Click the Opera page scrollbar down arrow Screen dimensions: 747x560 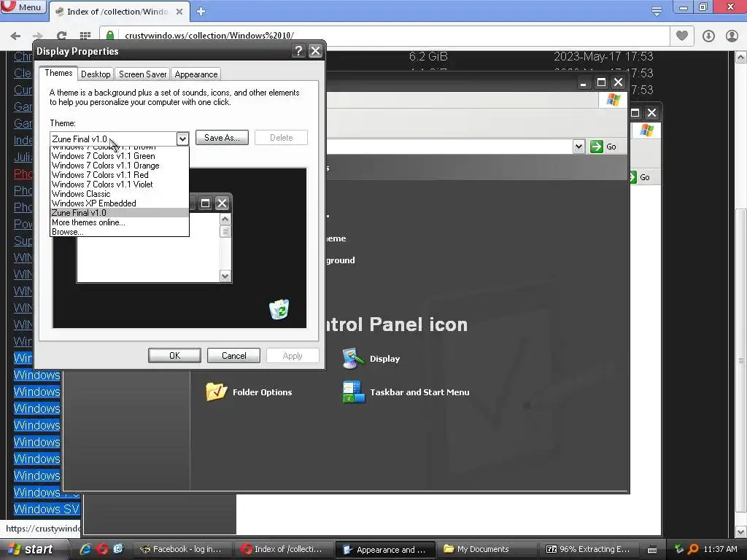[741, 532]
